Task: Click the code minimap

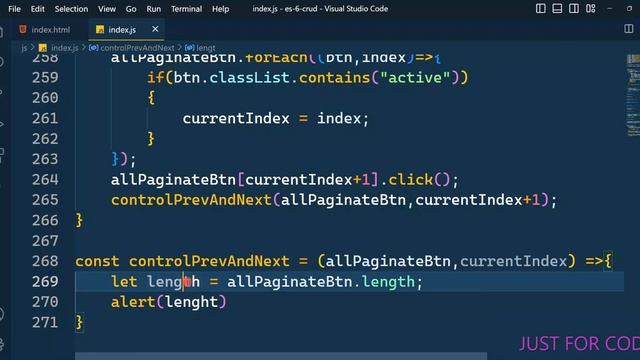Action: click(x=633, y=96)
